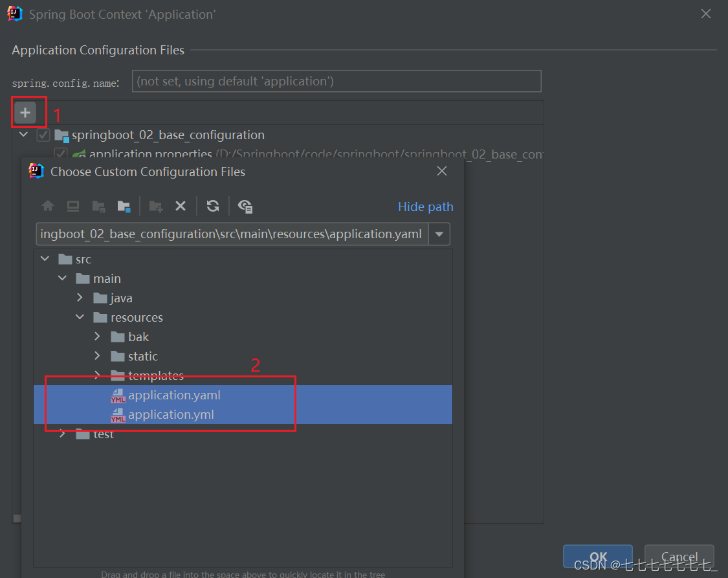Click the application.properties entry text
Image resolution: width=728 pixels, height=578 pixels.
coord(150,153)
